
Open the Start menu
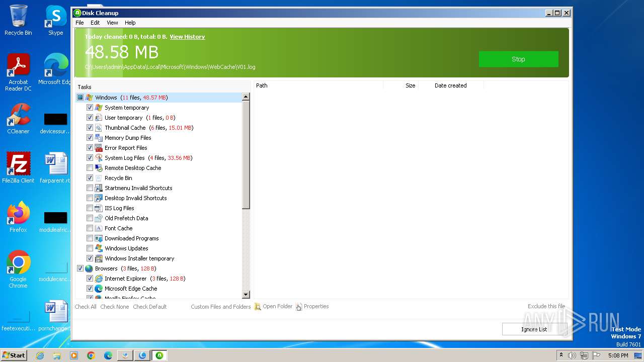click(14, 355)
